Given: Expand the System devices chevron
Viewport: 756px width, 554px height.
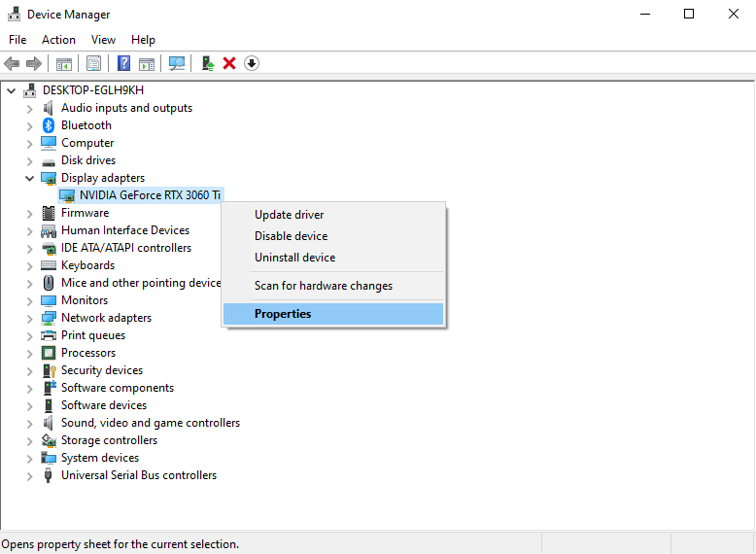Looking at the screenshot, I should (29, 459).
